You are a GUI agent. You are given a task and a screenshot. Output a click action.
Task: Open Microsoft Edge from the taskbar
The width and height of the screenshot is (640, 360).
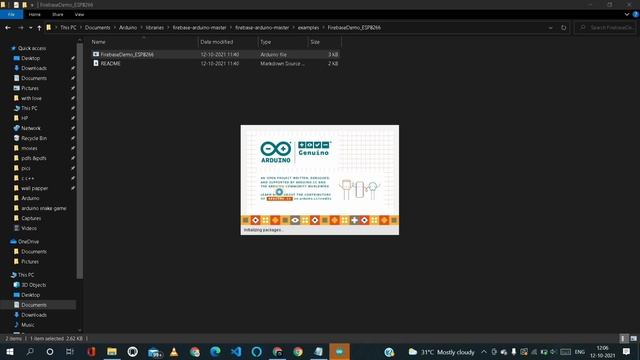coord(215,351)
